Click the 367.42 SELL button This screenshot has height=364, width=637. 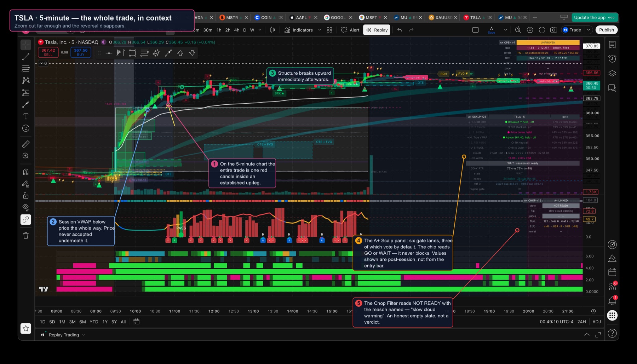[x=48, y=52]
